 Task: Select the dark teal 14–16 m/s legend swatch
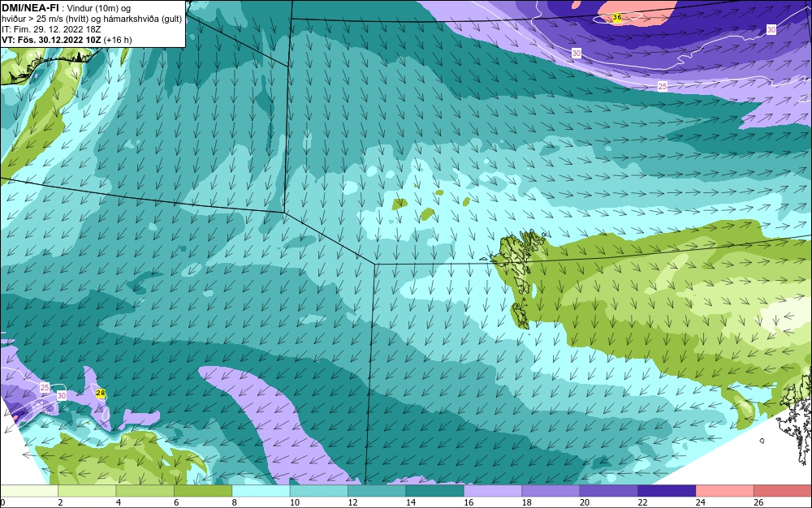435,491
